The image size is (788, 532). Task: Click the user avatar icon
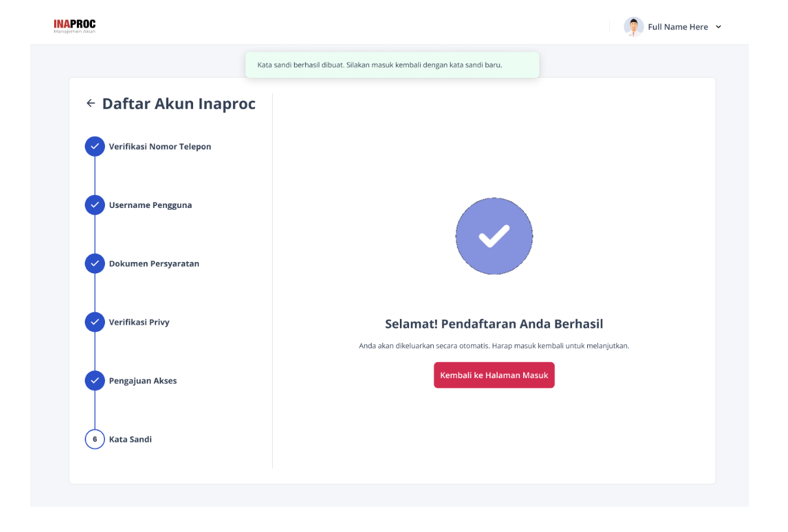coord(633,26)
